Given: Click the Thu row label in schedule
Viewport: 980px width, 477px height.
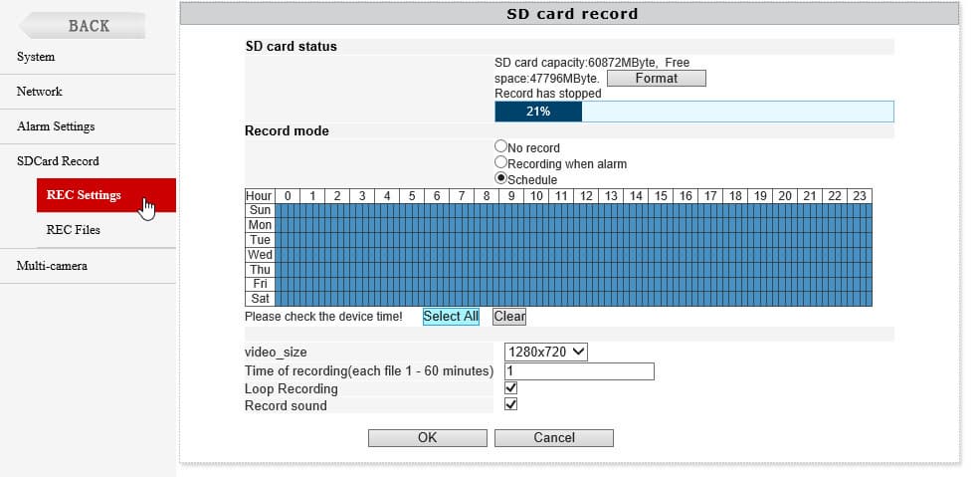Looking at the screenshot, I should [x=260, y=270].
